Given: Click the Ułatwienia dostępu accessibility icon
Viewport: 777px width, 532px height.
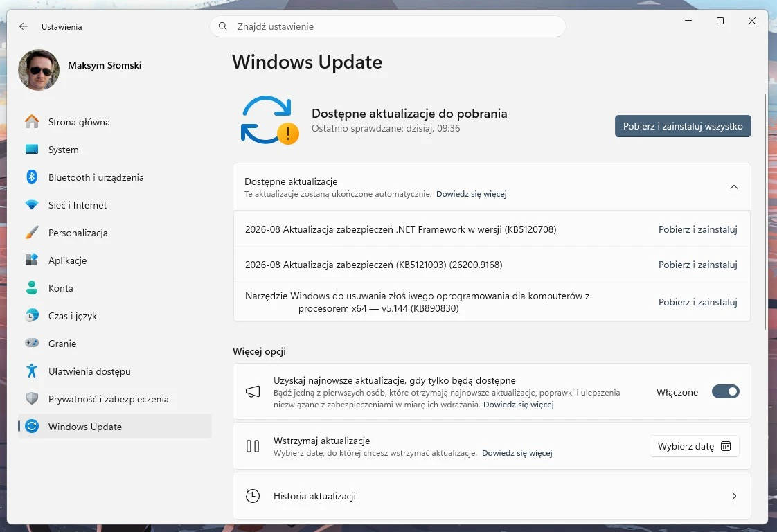Looking at the screenshot, I should pyautogui.click(x=32, y=371).
